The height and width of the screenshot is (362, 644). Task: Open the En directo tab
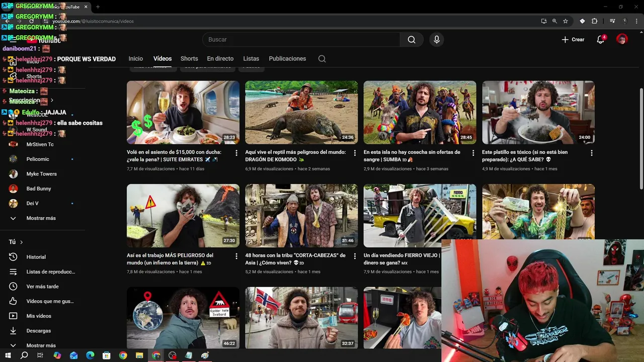coord(220,59)
